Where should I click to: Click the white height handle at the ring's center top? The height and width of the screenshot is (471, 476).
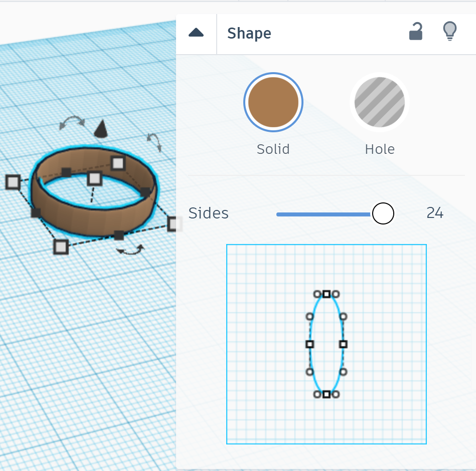click(x=94, y=178)
